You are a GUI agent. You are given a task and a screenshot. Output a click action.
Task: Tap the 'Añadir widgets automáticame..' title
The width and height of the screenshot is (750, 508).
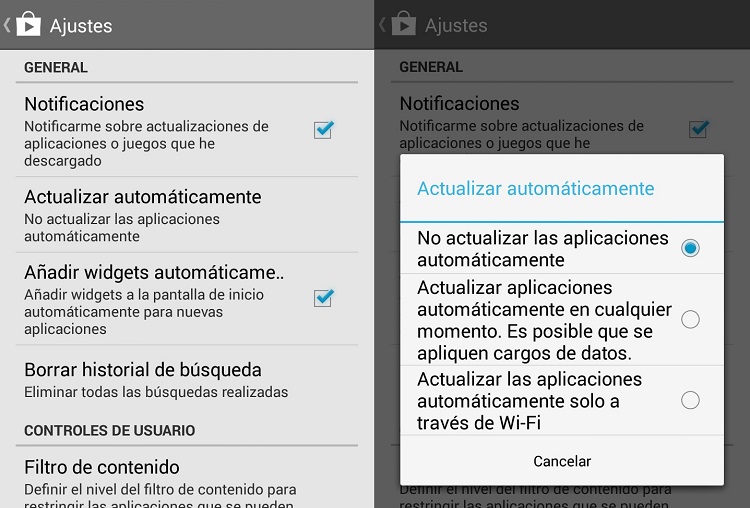pos(154,273)
